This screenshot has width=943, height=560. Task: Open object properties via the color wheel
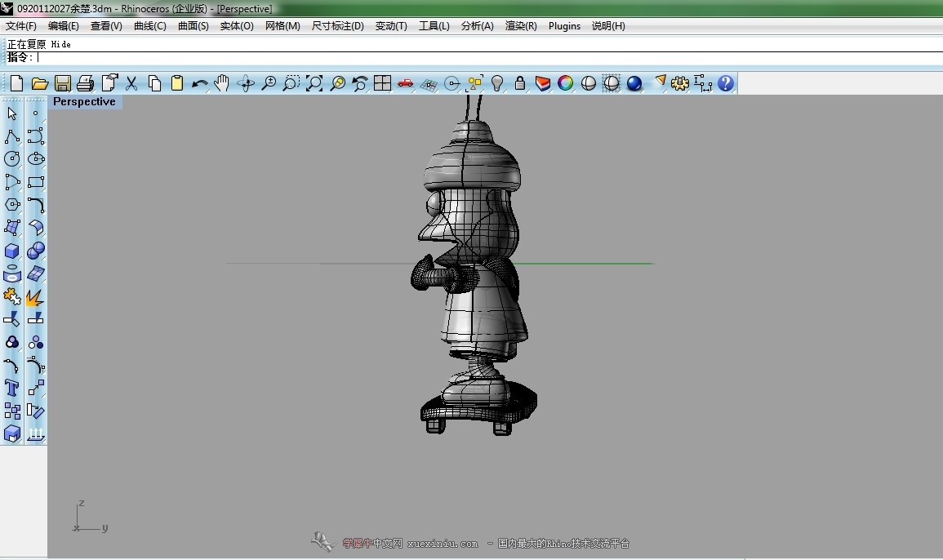coord(565,83)
